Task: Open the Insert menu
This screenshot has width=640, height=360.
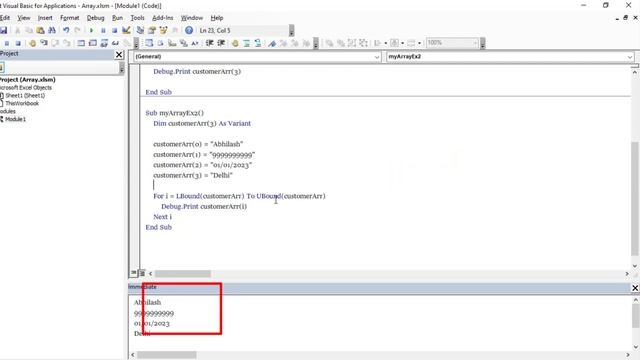Action: [x=45, y=18]
